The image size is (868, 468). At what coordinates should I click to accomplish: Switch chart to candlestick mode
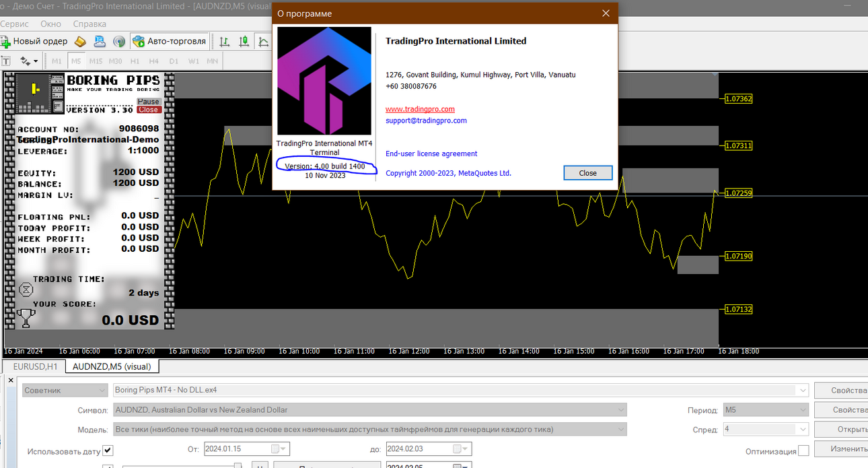[244, 41]
